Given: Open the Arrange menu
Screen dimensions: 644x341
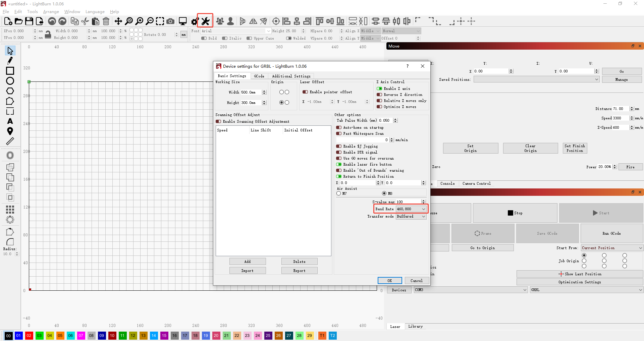Looking at the screenshot, I should pos(51,12).
